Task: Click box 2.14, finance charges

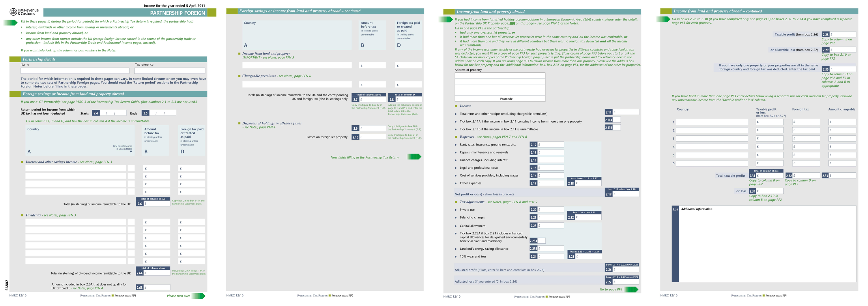Action: tap(551, 160)
